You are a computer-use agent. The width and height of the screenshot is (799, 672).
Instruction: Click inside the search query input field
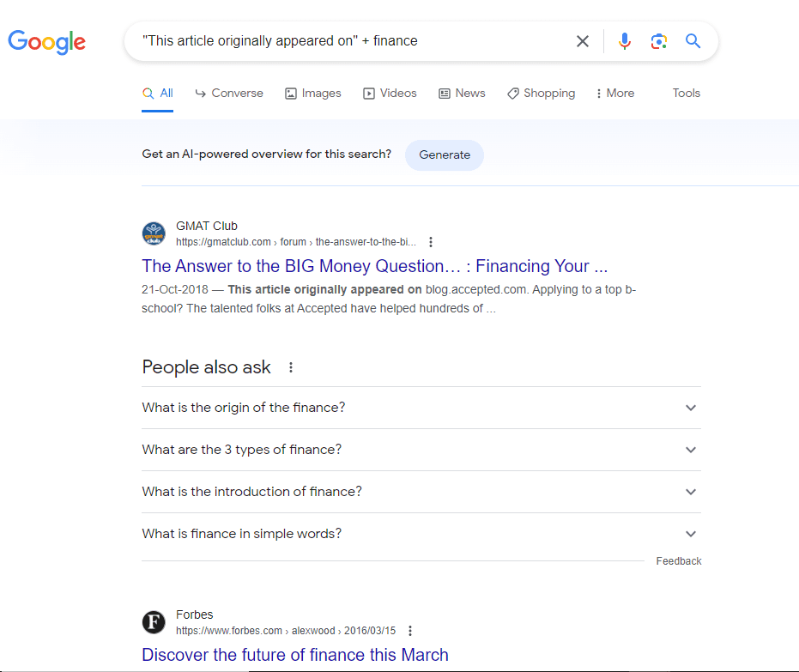[352, 40]
